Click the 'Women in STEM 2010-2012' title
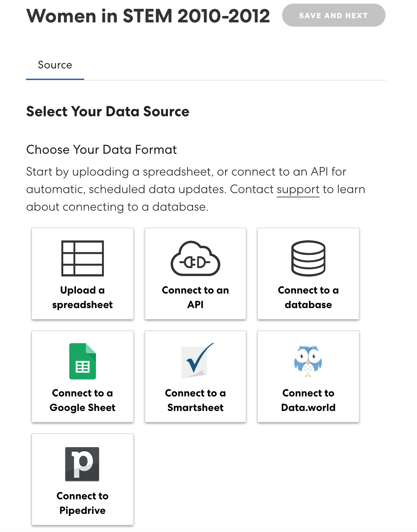The height and width of the screenshot is (532, 417). click(x=148, y=16)
